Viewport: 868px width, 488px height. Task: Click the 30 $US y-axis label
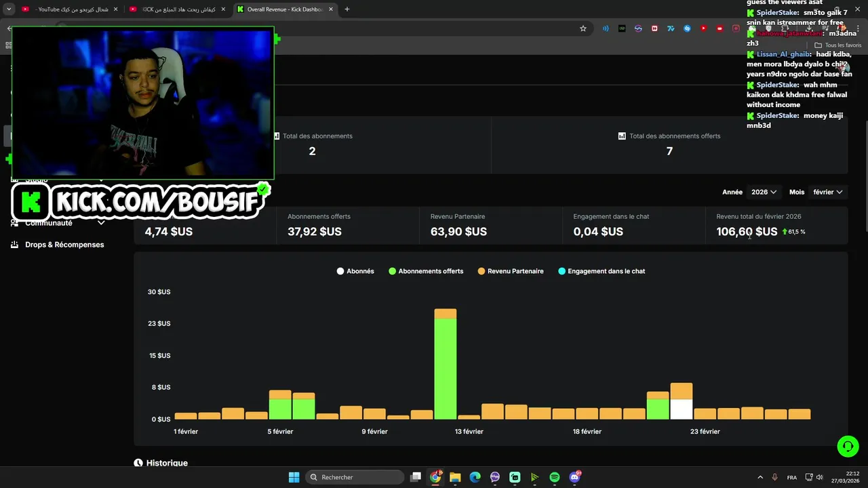(x=159, y=292)
